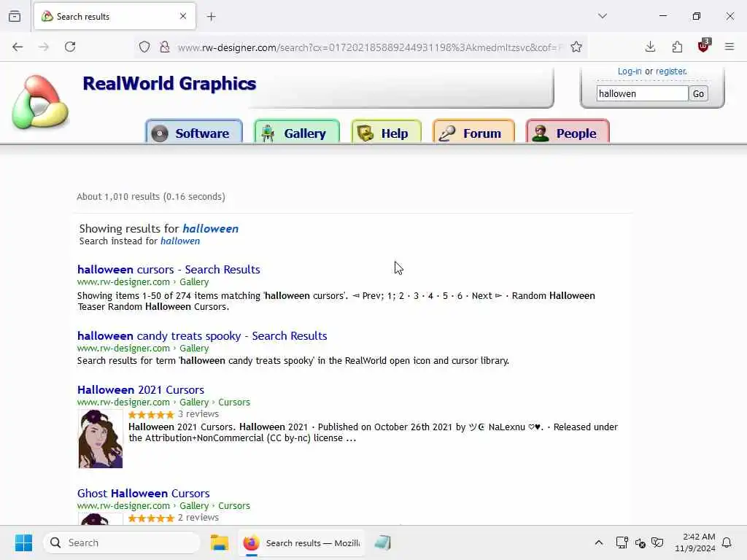Screen dimensions: 747x560
Task: Reload the current page
Action: [x=70, y=47]
